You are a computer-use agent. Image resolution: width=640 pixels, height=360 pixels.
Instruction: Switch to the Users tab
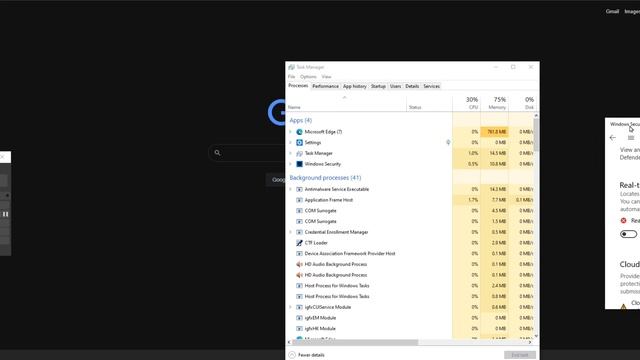point(395,86)
